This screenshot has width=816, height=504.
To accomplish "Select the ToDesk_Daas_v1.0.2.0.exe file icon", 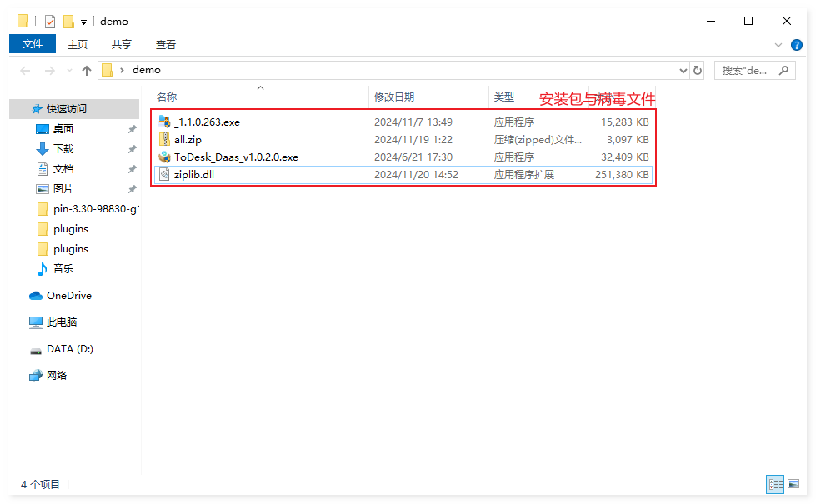I will click(164, 157).
